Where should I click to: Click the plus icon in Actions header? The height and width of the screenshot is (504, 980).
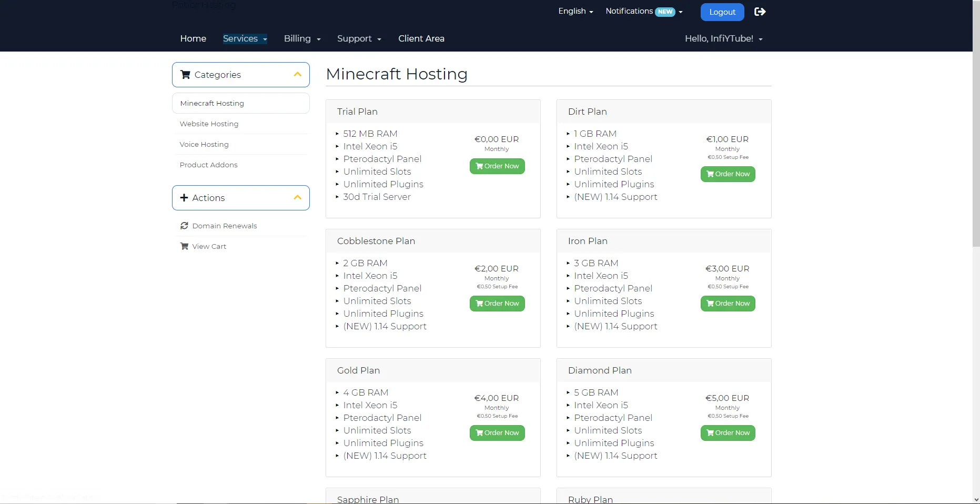(x=184, y=198)
